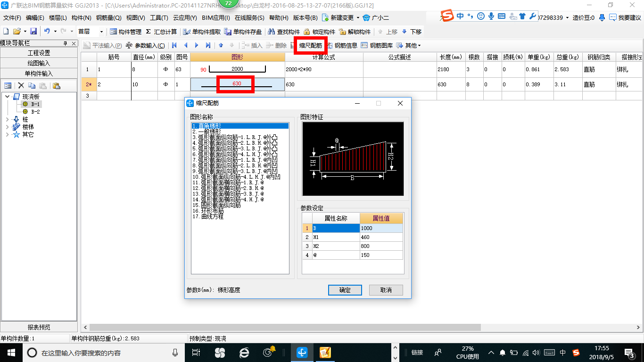Open the 文件(F) menu
Image resolution: width=644 pixels, height=362 pixels.
point(12,18)
